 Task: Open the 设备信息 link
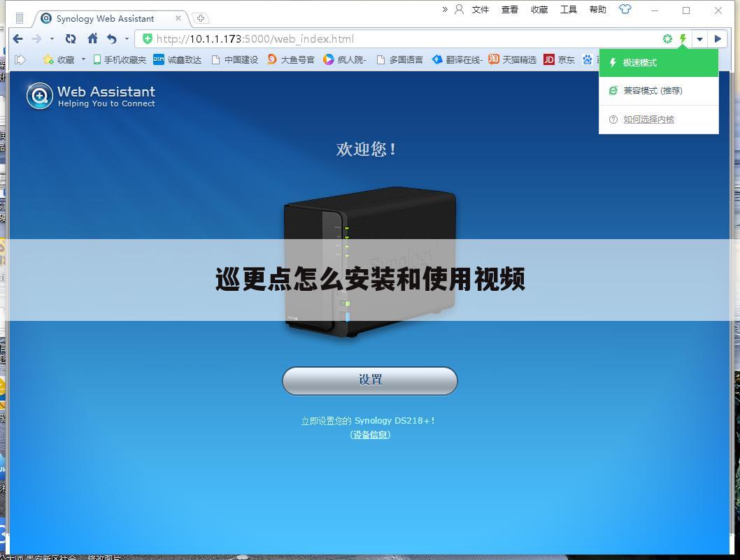[x=370, y=435]
